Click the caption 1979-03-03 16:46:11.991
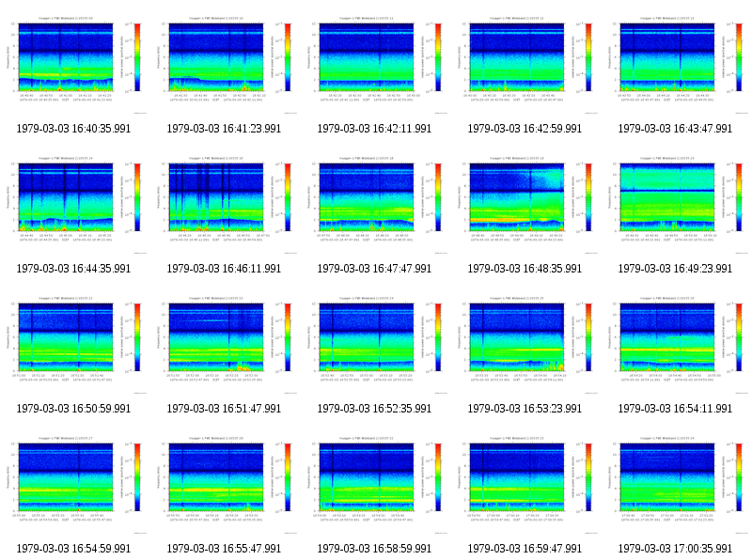This screenshot has height=560, width=752. [224, 269]
